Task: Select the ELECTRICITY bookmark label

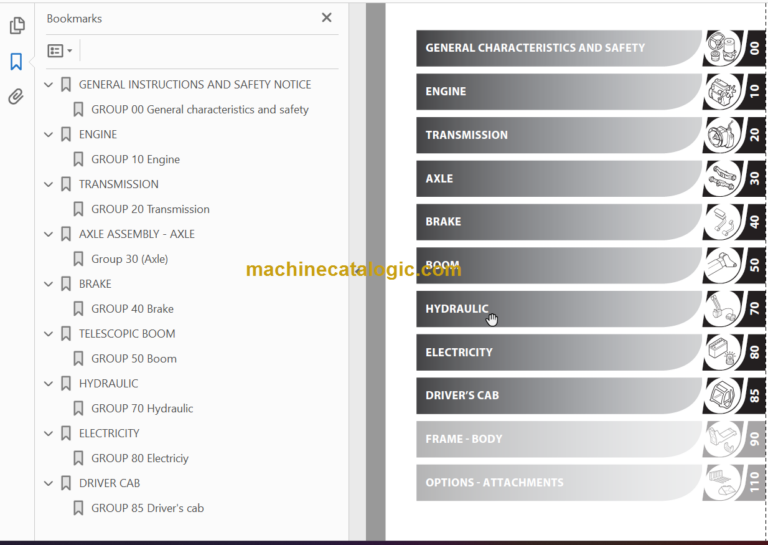Action: [x=109, y=434]
